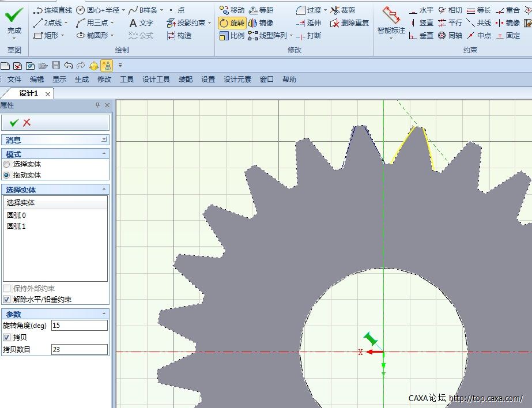Click the 旋转角度 input field
The height and width of the screenshot is (408, 532).
point(79,326)
